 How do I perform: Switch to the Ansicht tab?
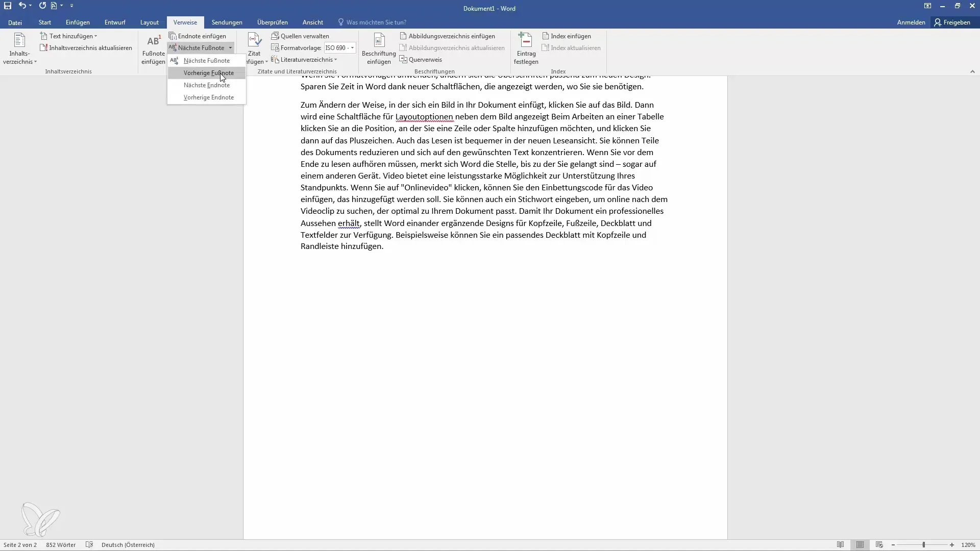tap(312, 22)
